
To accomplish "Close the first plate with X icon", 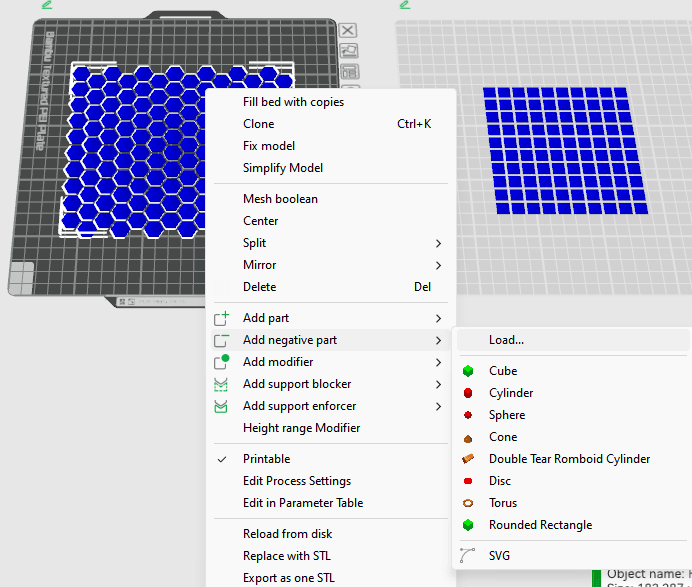I will 348,30.
